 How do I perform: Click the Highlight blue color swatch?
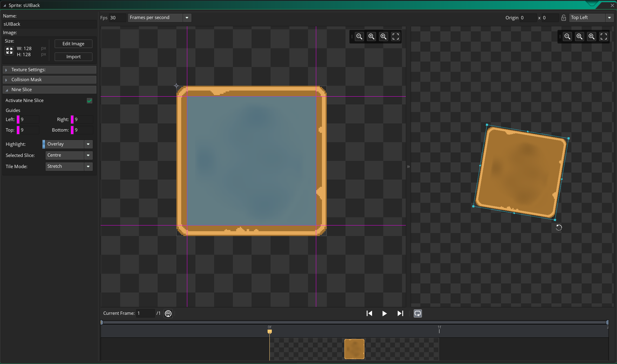click(x=44, y=144)
